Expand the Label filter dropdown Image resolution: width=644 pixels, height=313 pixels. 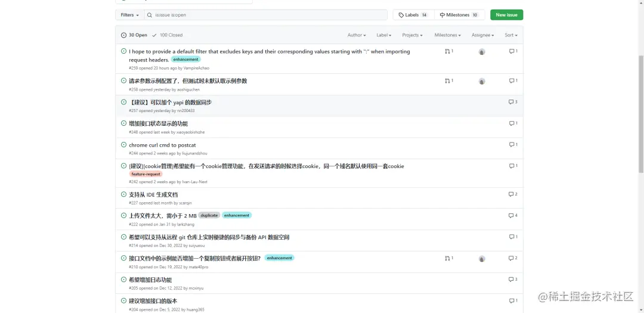click(384, 35)
